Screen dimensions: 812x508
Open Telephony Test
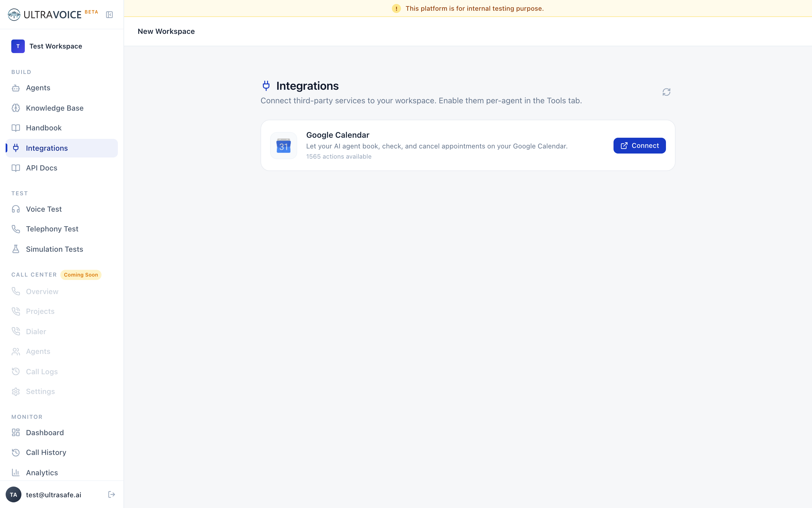(62, 229)
